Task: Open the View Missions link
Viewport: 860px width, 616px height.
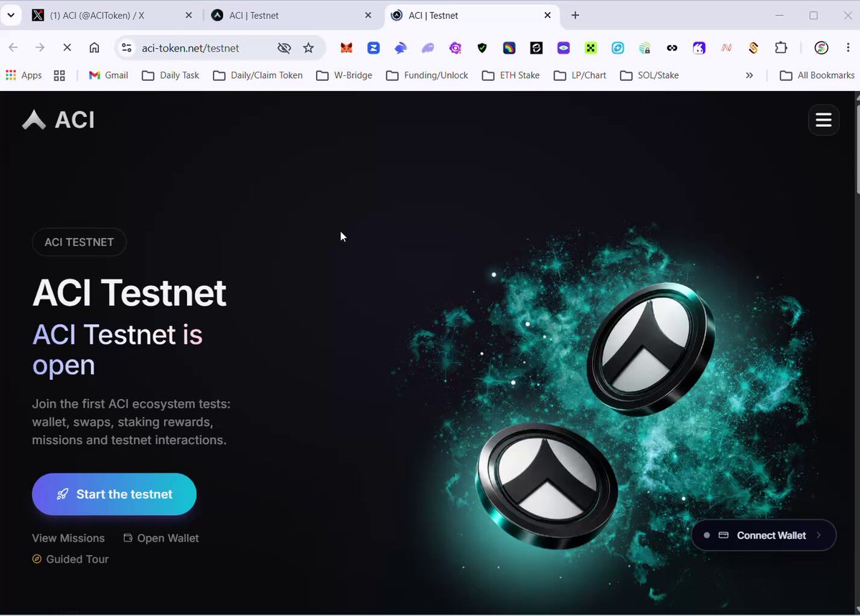Action: click(x=68, y=538)
